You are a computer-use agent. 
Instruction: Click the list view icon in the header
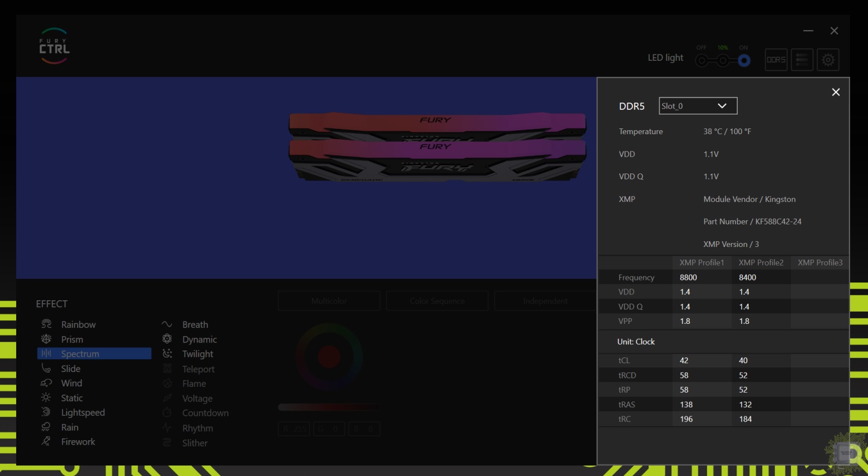(802, 60)
